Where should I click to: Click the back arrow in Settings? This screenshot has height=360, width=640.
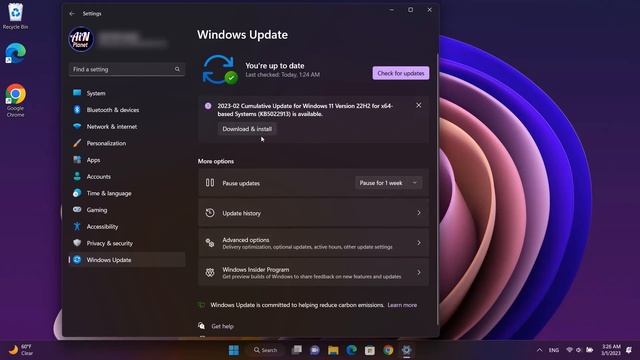[x=72, y=13]
